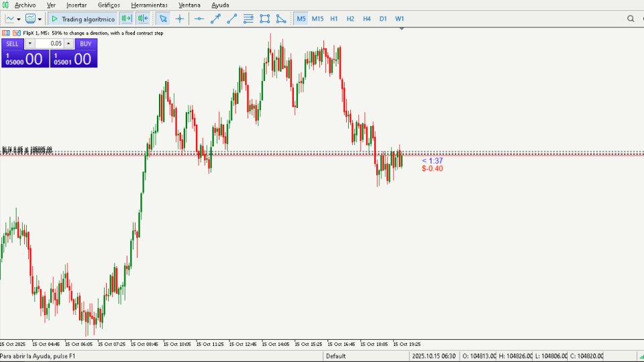This screenshot has height=362, width=644.
Task: Select the horizontal line drawing tool
Action: pos(199,19)
